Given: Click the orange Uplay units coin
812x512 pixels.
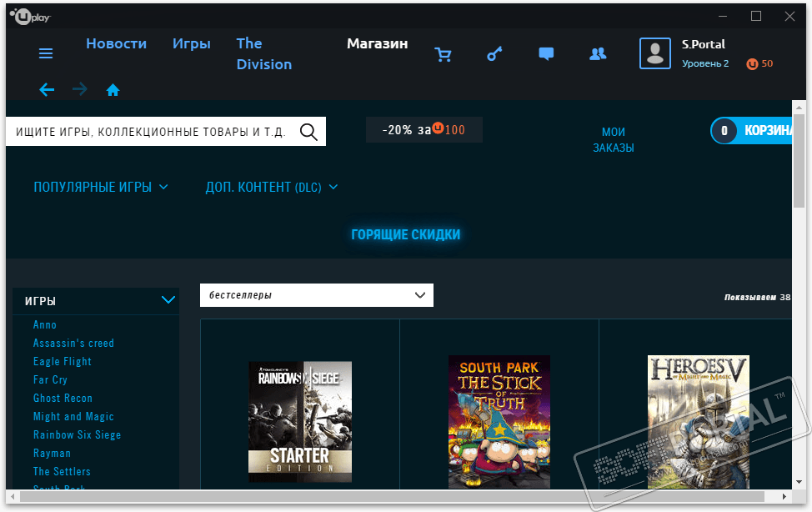Looking at the screenshot, I should coord(752,63).
